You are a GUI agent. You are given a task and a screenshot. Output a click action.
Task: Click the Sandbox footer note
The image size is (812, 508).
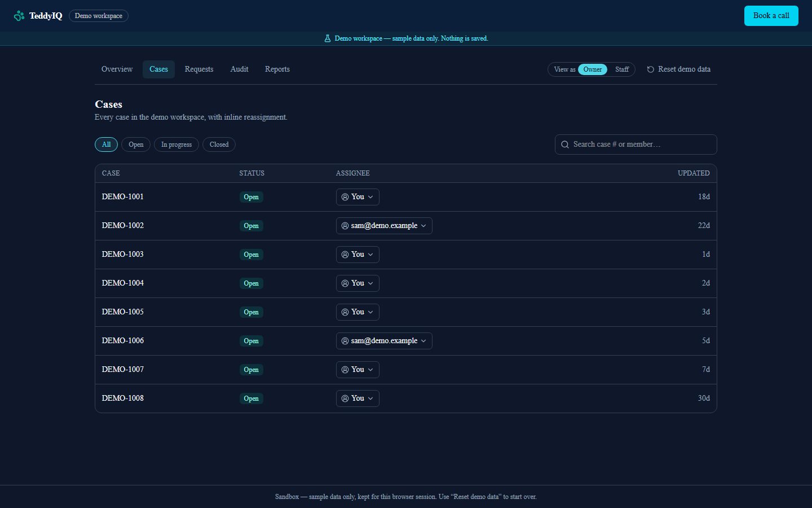tap(406, 497)
